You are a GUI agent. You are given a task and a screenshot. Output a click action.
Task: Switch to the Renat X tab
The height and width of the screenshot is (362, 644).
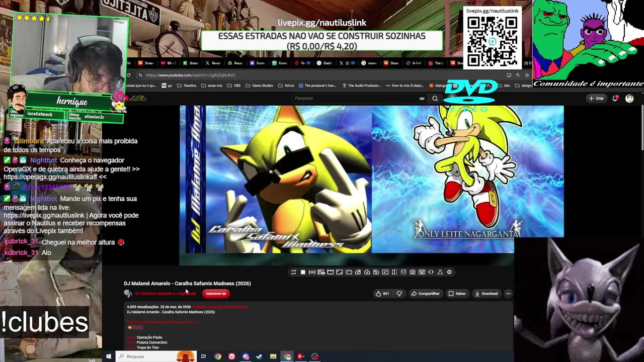pos(214,63)
